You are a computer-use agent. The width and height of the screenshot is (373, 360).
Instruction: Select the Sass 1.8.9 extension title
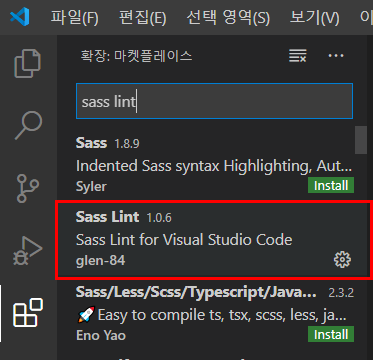click(x=91, y=143)
